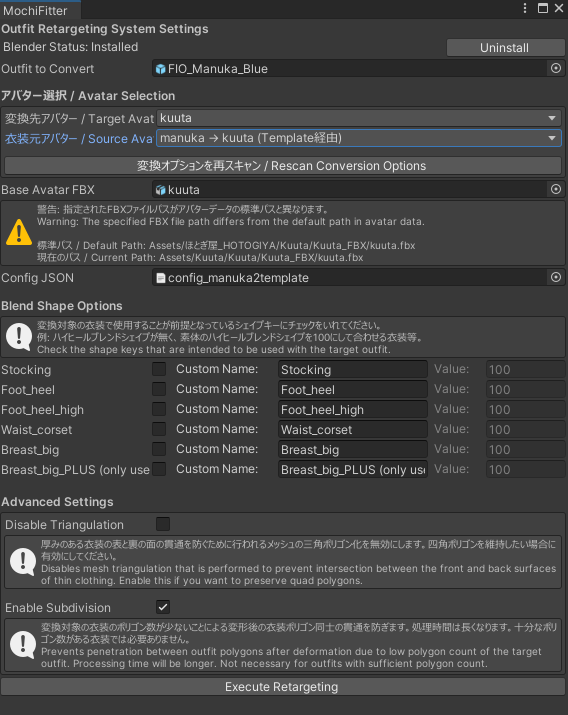This screenshot has width=568, height=715.
Task: Open object picker for Config JSON
Action: click(556, 277)
